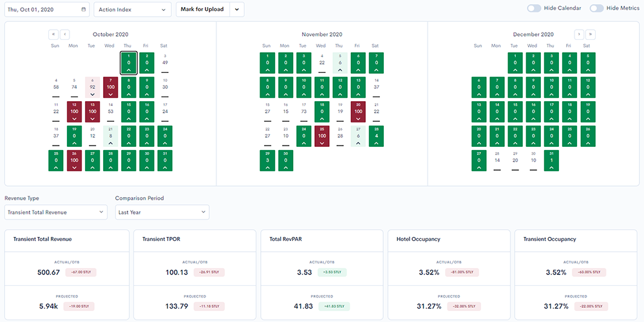Screen dimensions: 644x322
Task: Go to previous month arrow
Action: point(65,34)
